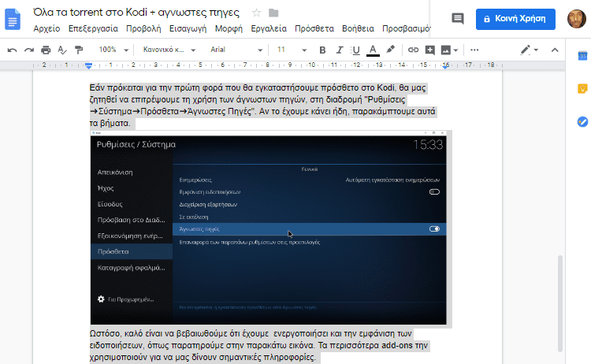This screenshot has height=364, width=591.
Task: Click 'Άγνωστες πηγές' toggle in Kodi image
Action: pyautogui.click(x=434, y=228)
